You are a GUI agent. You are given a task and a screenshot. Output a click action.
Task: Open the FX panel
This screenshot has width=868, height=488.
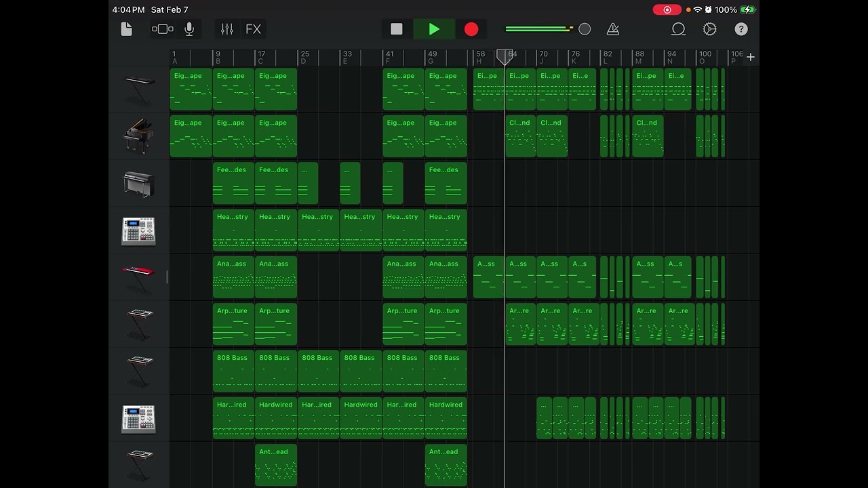(x=253, y=29)
